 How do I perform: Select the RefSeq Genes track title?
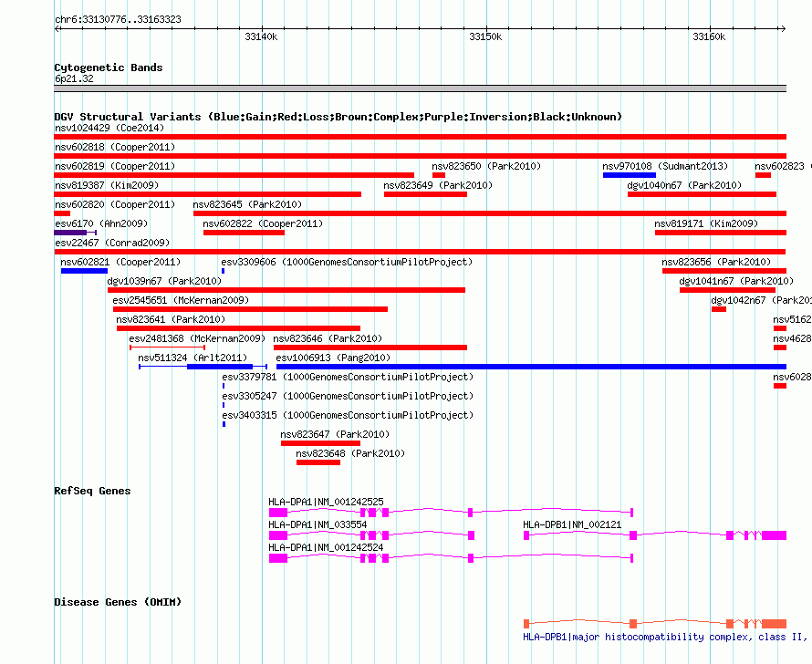coord(92,491)
